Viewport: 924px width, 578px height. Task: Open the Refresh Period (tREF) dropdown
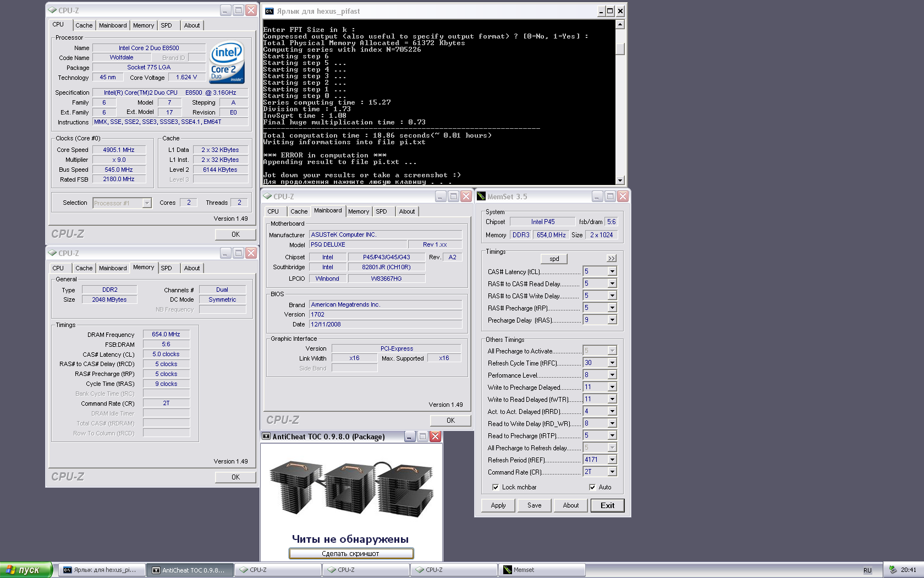click(x=612, y=460)
